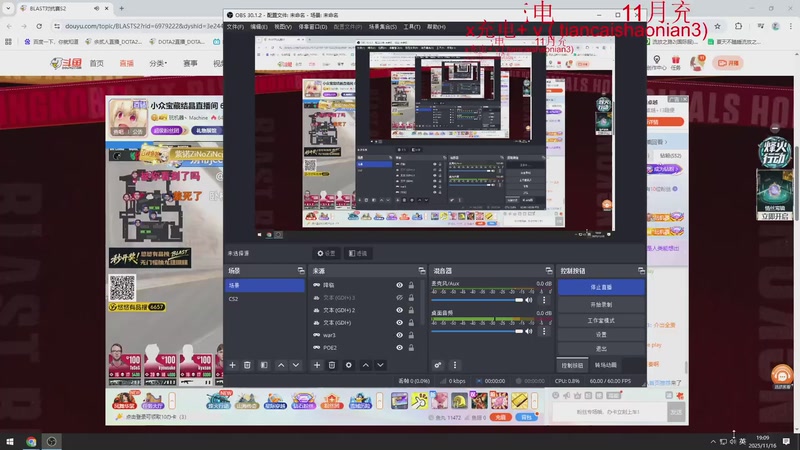Click the 工作室模式 button
The height and width of the screenshot is (450, 800).
coord(601,320)
